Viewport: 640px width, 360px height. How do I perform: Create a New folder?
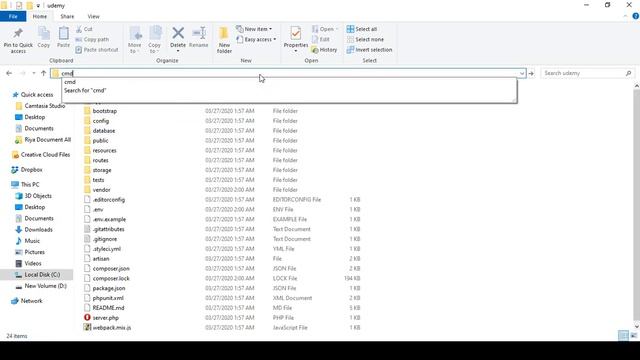[224, 40]
